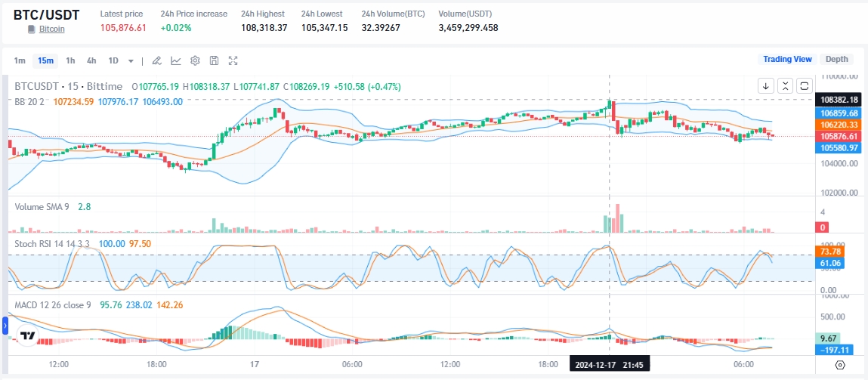The height and width of the screenshot is (380, 868).
Task: Click the red volume tag showing 0
Action: click(821, 227)
